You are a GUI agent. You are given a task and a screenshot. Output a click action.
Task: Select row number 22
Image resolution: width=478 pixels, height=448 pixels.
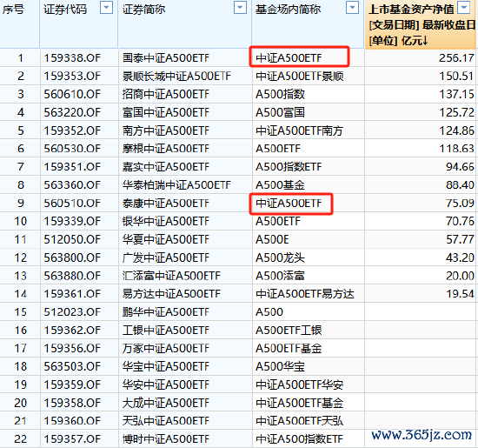point(20,438)
